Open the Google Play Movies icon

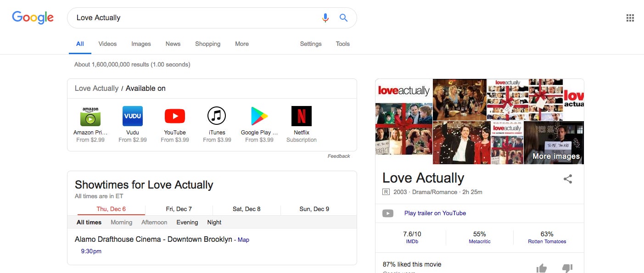pos(259,116)
